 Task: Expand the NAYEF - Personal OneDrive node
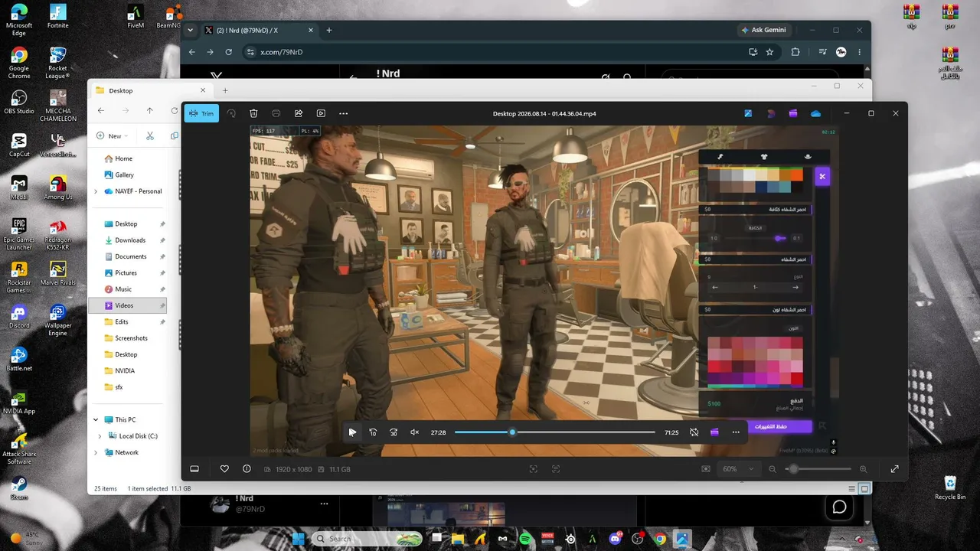96,191
